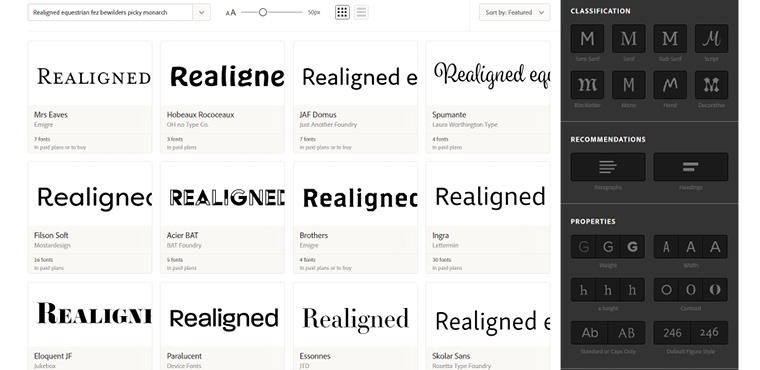Screen dimensions: 760x370
Task: Filter by Script classification
Action: (x=712, y=39)
